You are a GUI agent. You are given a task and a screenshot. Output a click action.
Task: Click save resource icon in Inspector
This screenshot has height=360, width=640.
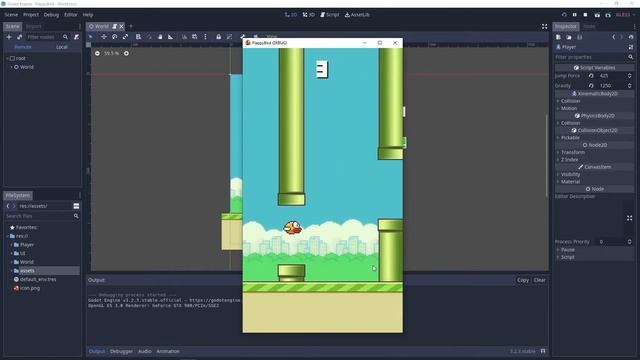pyautogui.click(x=580, y=37)
